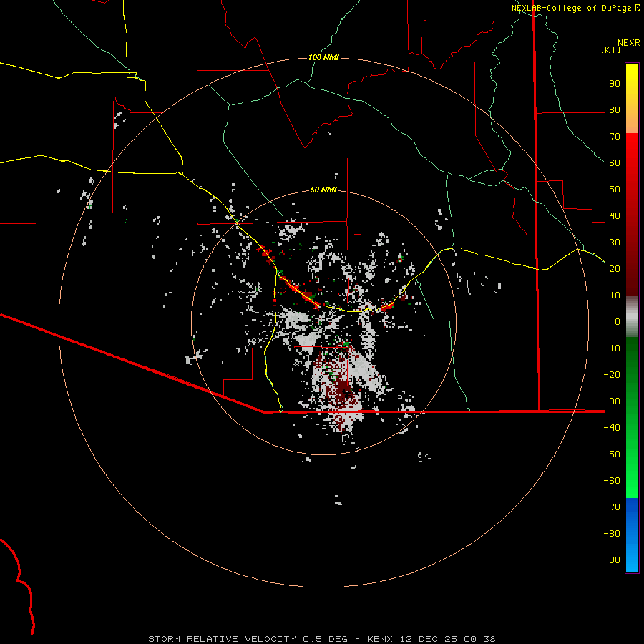Click the -30 value on the velocity scale
This screenshot has height=644, width=644.
(612, 401)
